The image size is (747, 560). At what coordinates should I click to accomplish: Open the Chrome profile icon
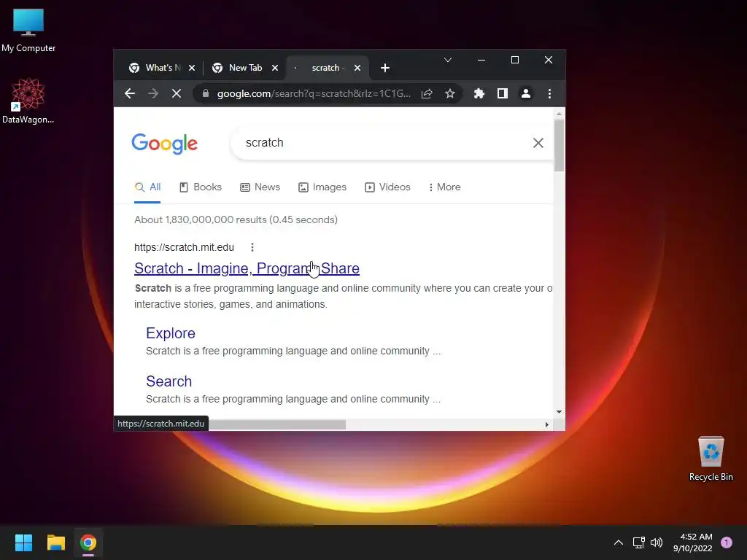click(525, 93)
